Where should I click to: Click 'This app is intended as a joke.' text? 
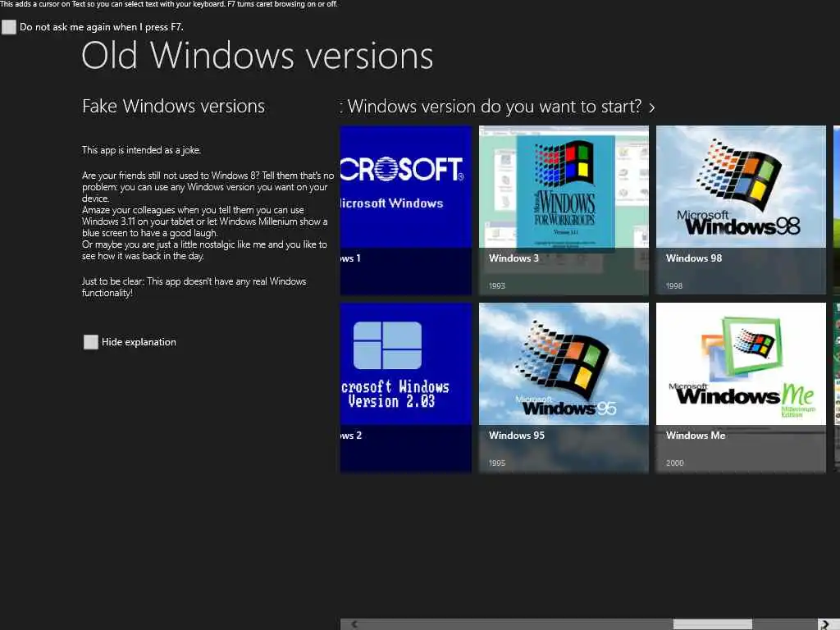(141, 150)
